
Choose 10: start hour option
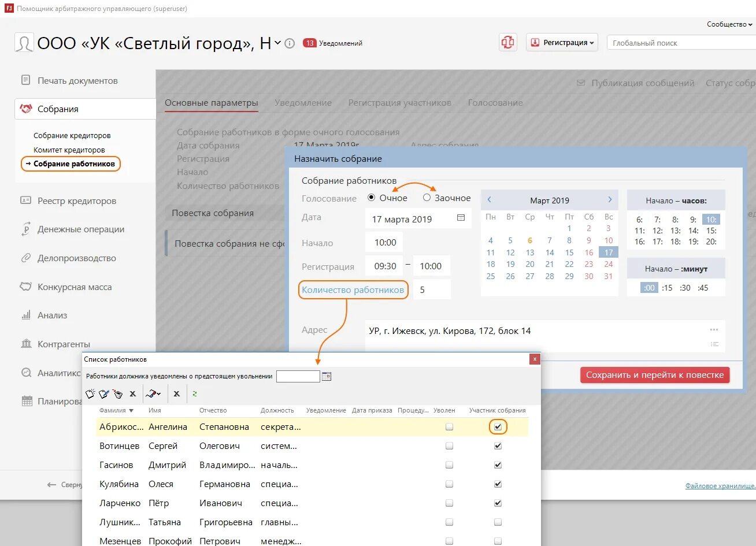711,220
